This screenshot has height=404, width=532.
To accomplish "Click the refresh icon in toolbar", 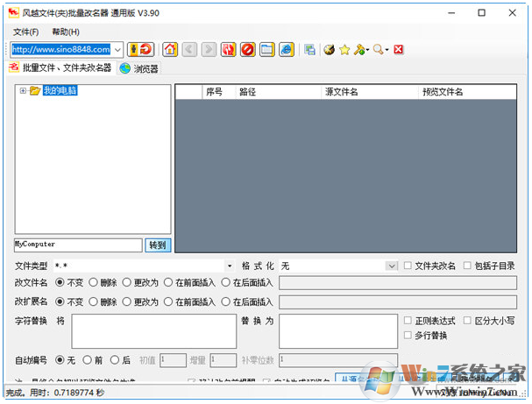I will [x=228, y=50].
